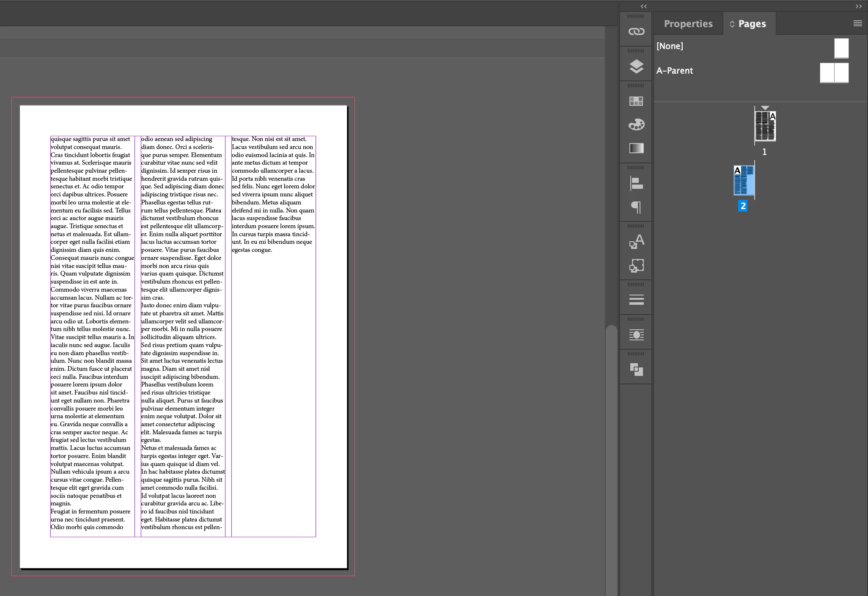Open the Gradient panel icon
The width and height of the screenshot is (868, 596).
coord(636,148)
